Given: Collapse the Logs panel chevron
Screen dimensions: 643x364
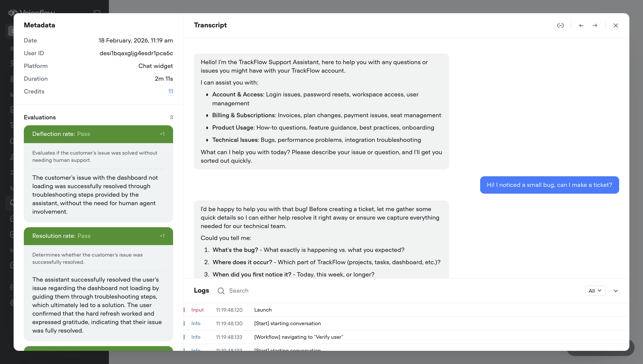Looking at the screenshot, I should [616, 291].
